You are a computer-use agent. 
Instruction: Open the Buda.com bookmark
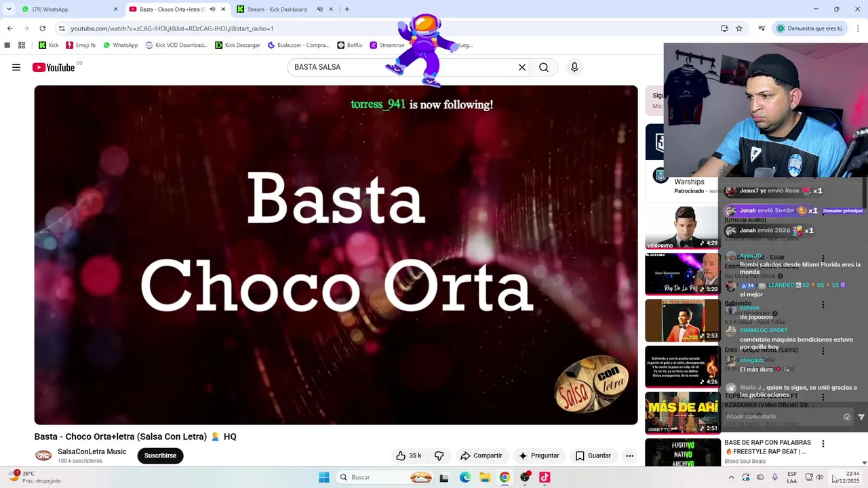[x=298, y=45]
